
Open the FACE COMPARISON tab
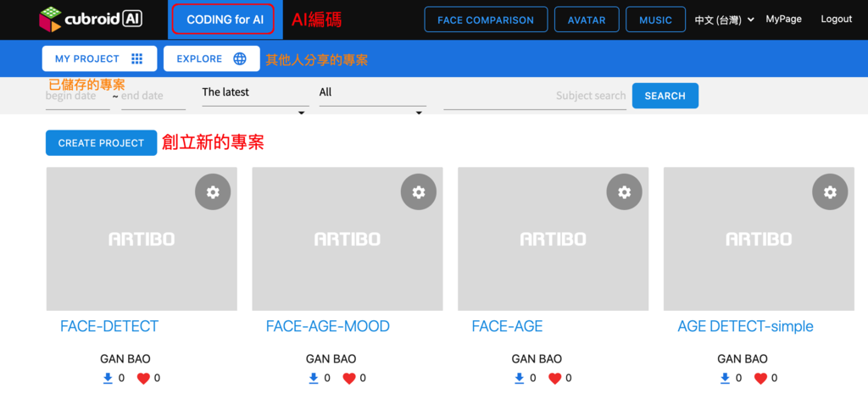tap(486, 20)
